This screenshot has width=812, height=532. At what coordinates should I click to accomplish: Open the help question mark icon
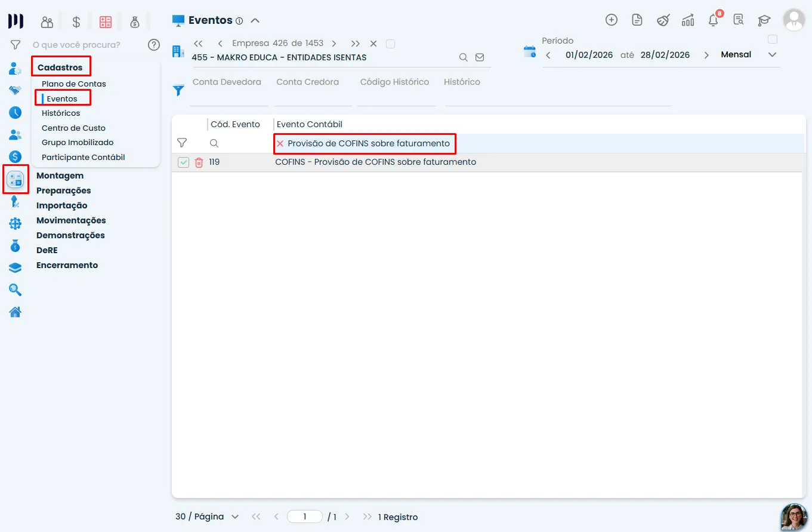click(x=154, y=45)
